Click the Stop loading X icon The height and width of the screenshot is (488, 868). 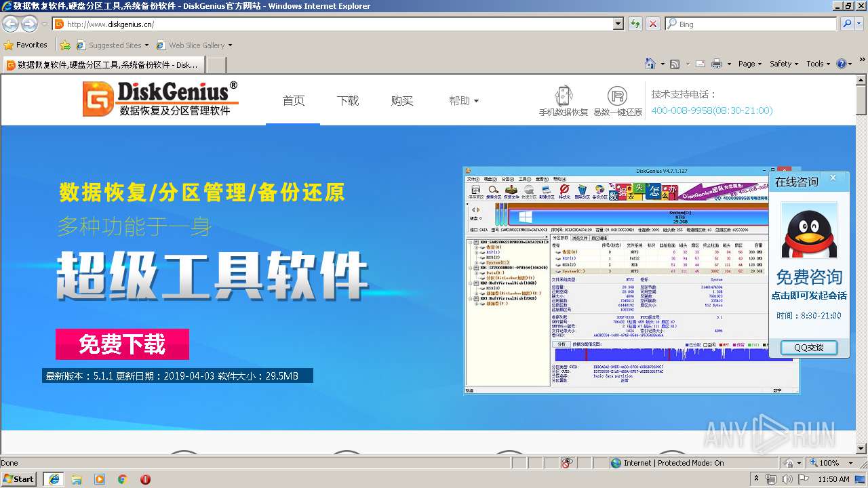tap(652, 24)
